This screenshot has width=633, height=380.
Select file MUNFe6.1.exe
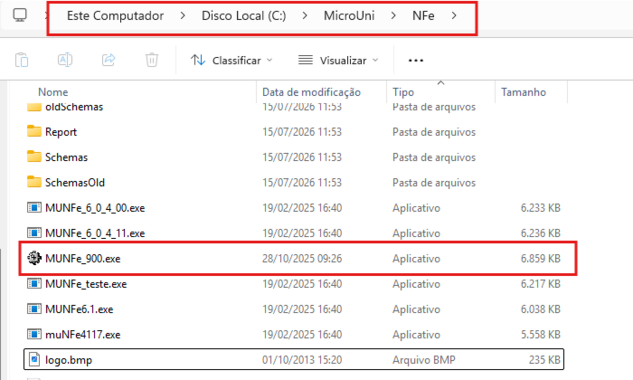click(79, 309)
